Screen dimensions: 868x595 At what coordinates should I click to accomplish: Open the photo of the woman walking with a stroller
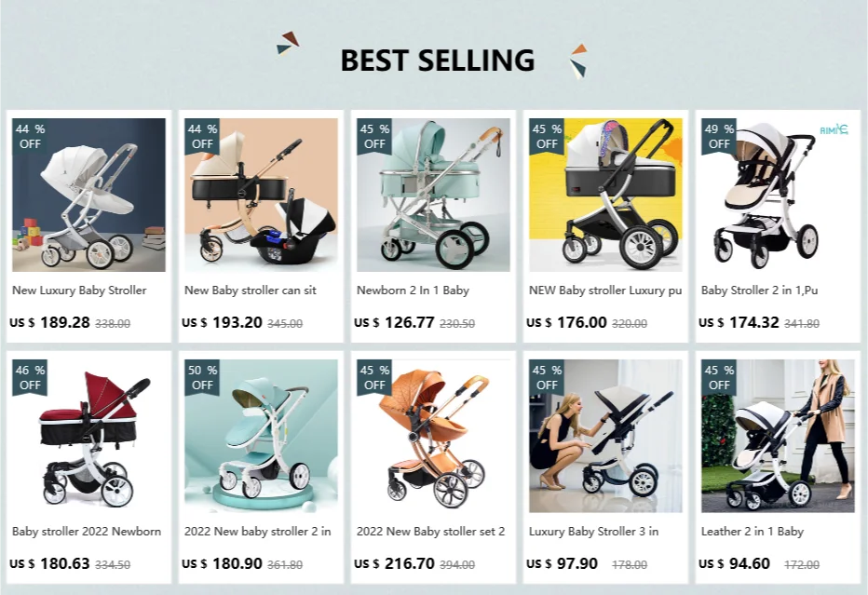778,436
